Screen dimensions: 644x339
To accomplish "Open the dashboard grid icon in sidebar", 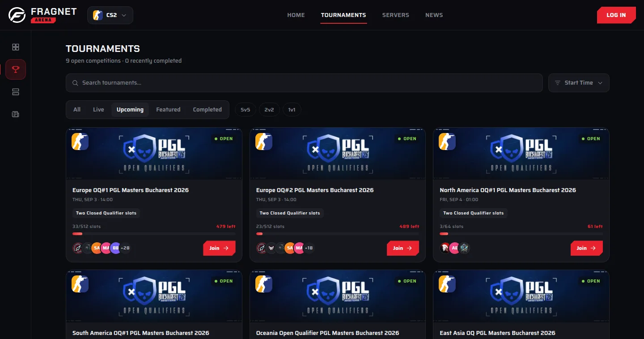I will tap(16, 47).
